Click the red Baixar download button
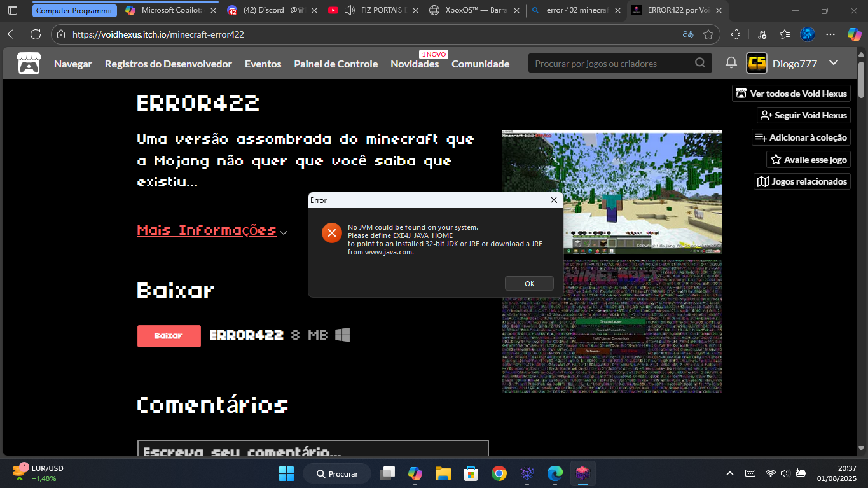Image resolution: width=868 pixels, height=488 pixels. [x=169, y=336]
